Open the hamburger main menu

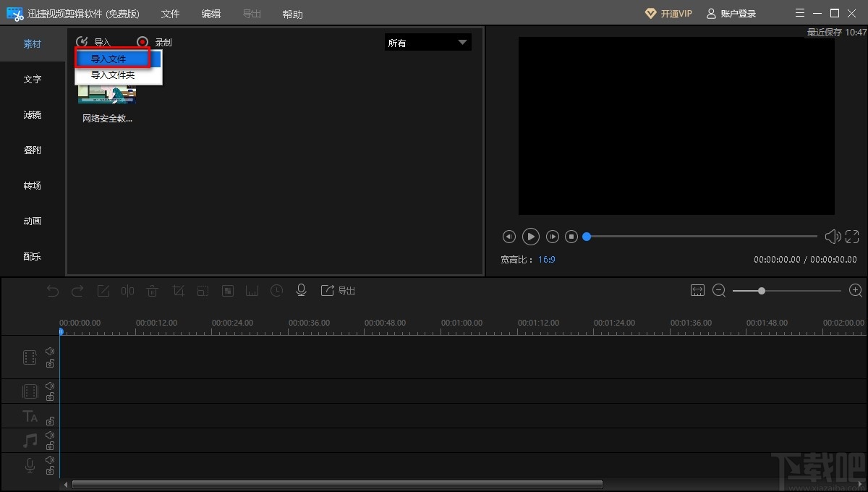click(x=799, y=13)
